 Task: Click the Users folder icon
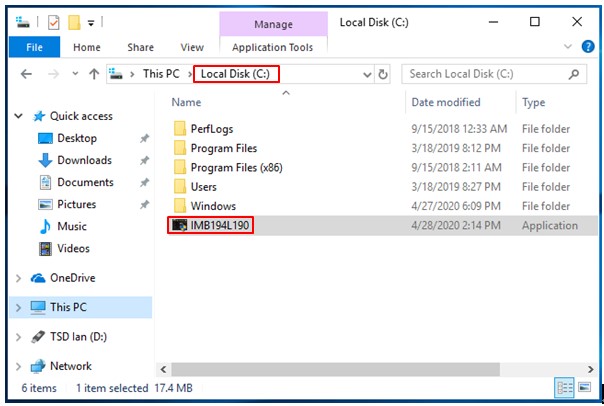(x=180, y=186)
